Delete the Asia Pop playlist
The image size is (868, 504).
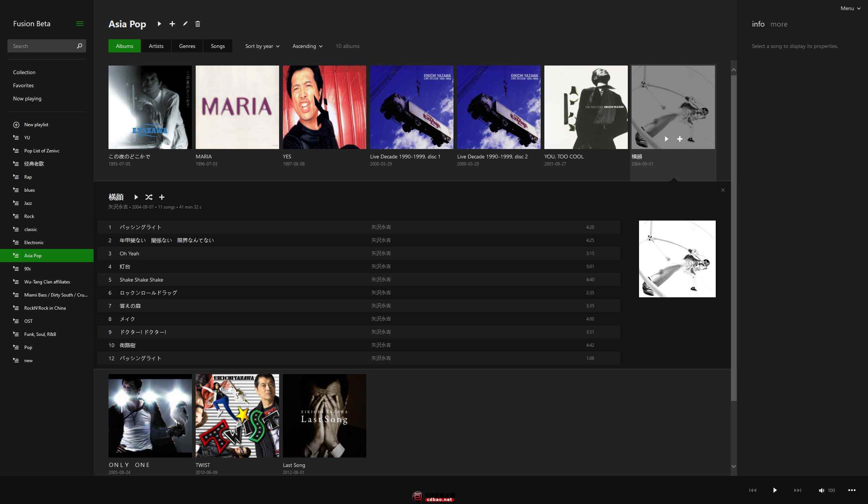[198, 24]
